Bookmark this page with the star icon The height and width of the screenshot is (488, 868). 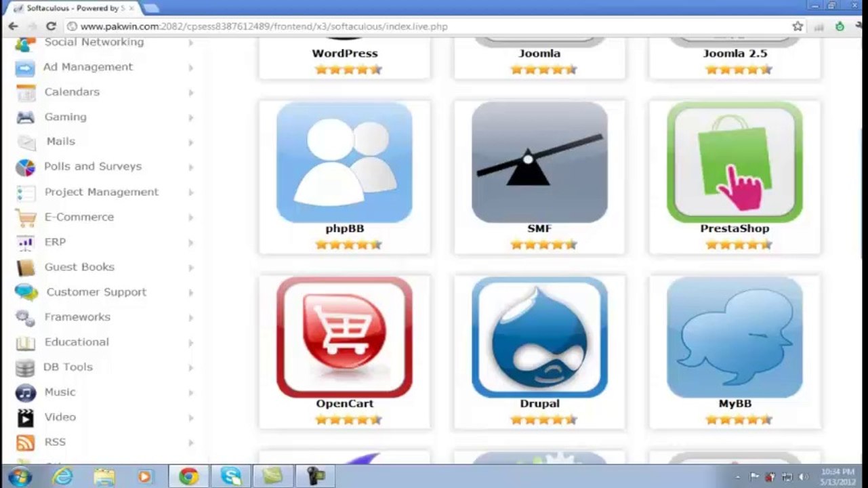coord(798,26)
